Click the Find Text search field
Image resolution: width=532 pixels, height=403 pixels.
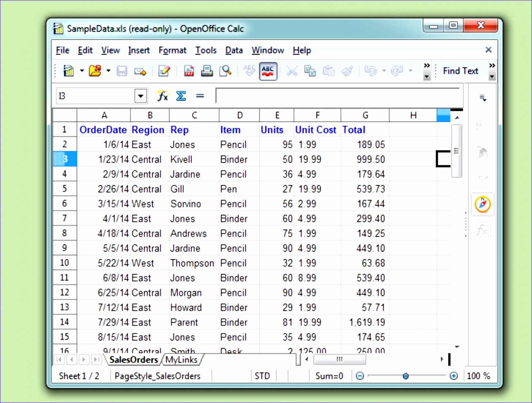460,71
